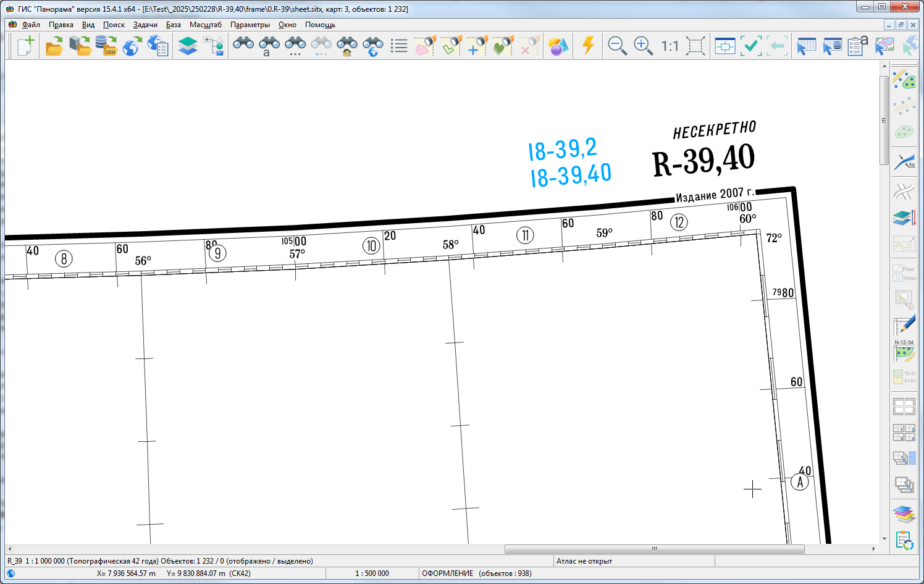924x584 pixels.
Task: Click flashlight with blue plus icon
Action: (x=477, y=46)
